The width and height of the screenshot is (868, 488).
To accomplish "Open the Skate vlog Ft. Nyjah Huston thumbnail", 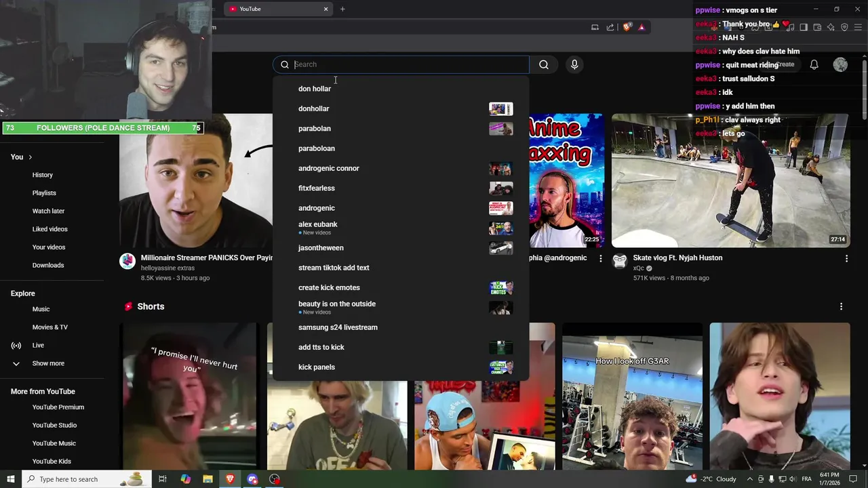I will [730, 180].
